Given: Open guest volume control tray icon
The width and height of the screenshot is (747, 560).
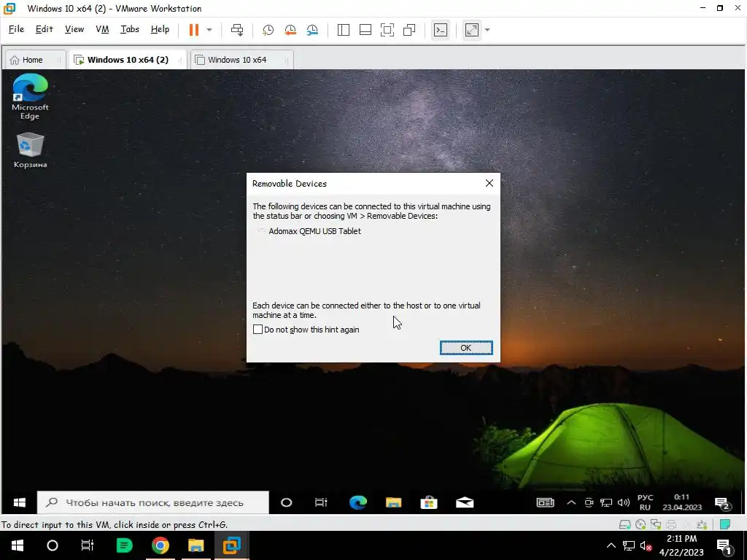Looking at the screenshot, I should [623, 502].
